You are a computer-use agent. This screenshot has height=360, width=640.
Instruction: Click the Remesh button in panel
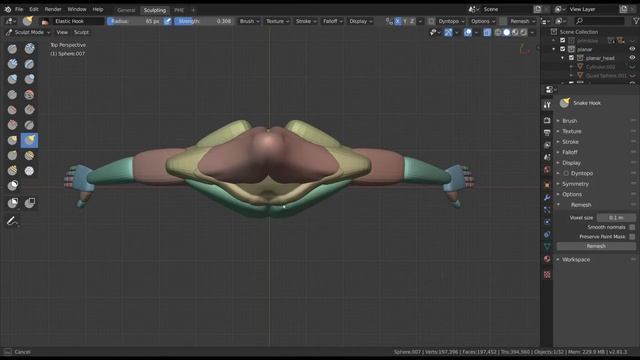[596, 246]
